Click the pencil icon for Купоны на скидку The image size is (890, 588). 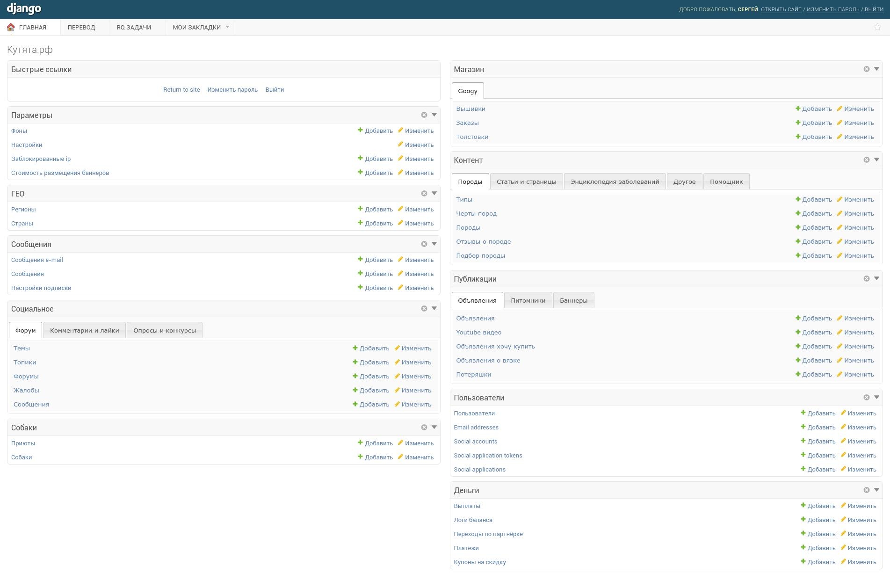843,562
